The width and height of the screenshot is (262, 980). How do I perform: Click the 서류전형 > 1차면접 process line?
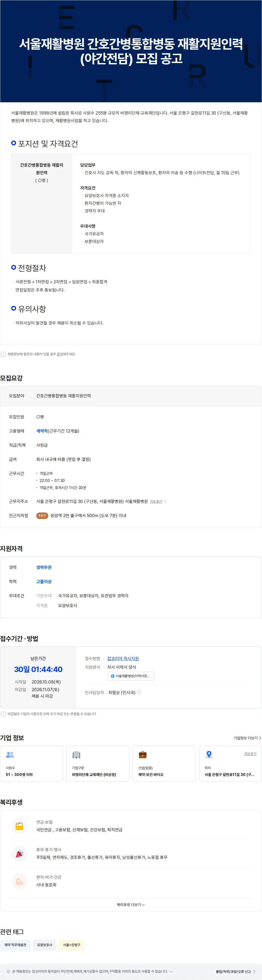[61, 281]
